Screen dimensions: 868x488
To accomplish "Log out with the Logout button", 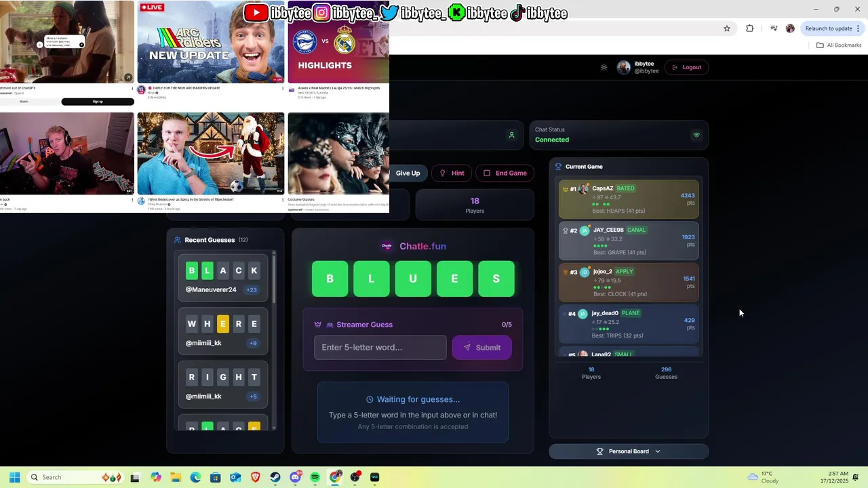I will (686, 67).
